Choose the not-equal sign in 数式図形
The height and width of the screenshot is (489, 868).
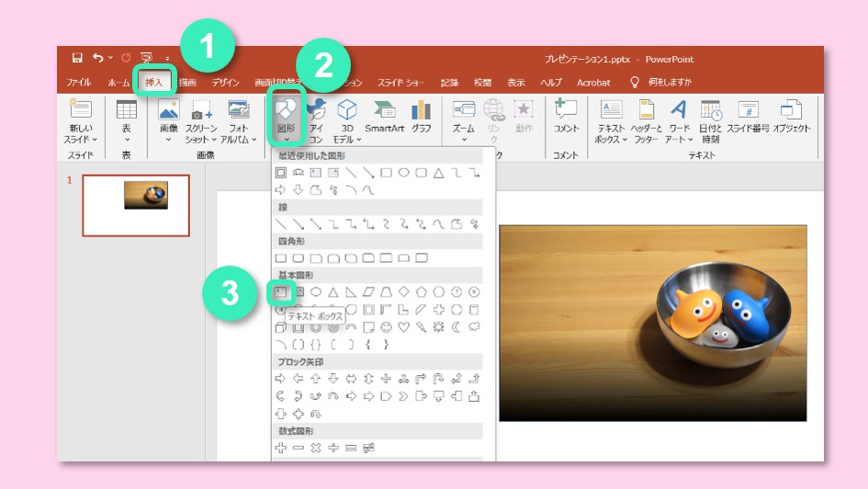[368, 448]
